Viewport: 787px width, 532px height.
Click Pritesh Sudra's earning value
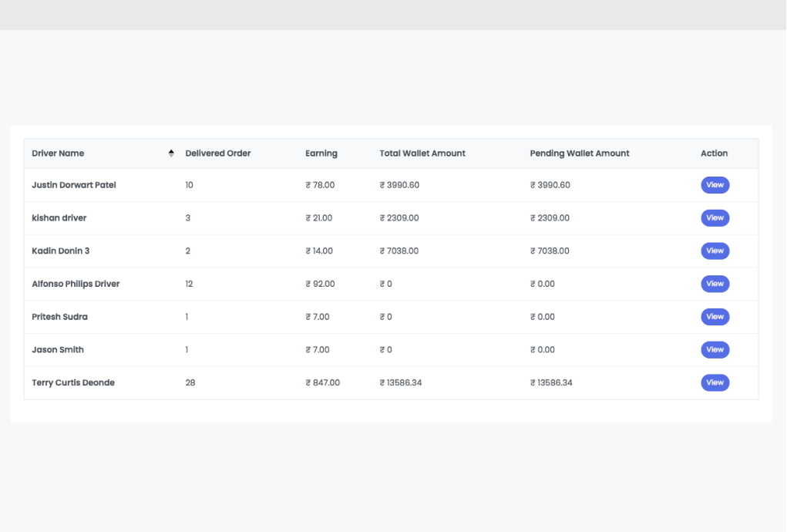click(x=318, y=317)
